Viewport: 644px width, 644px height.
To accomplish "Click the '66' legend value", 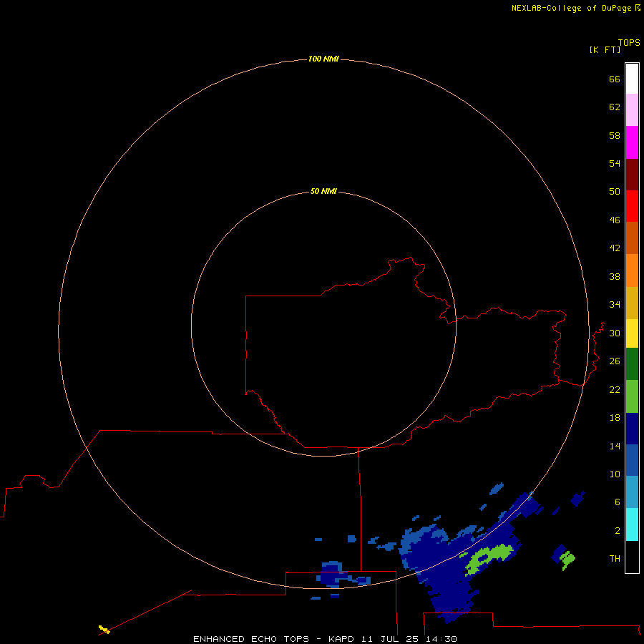I will click(x=615, y=79).
